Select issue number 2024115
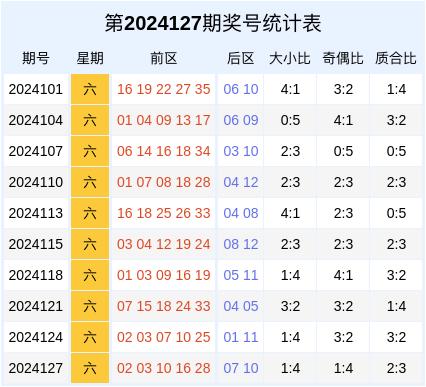 pos(36,244)
